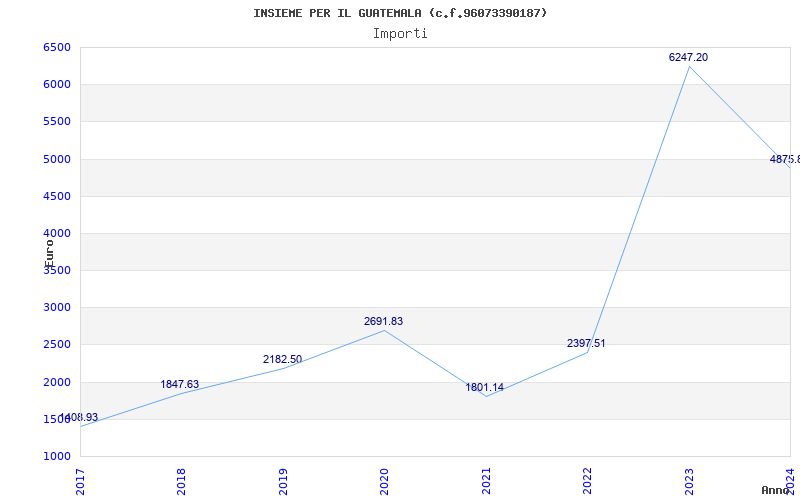Click the 5000 y-axis tick label
This screenshot has height=500, width=800.
pyautogui.click(x=57, y=159)
